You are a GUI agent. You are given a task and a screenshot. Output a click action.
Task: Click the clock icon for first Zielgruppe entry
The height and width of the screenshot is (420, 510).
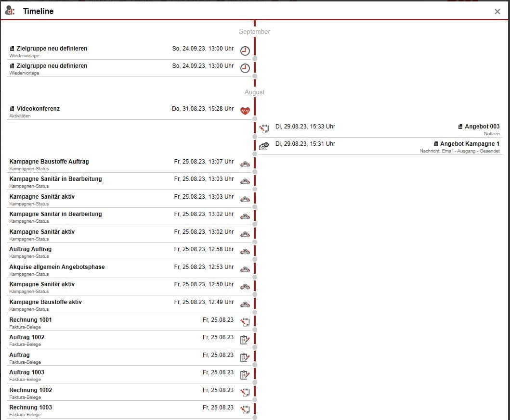[x=245, y=51]
